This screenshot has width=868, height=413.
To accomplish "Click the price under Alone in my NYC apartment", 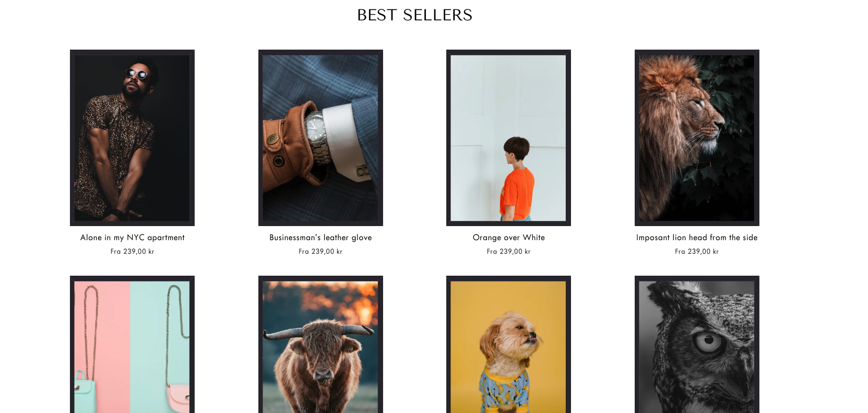I will point(133,252).
